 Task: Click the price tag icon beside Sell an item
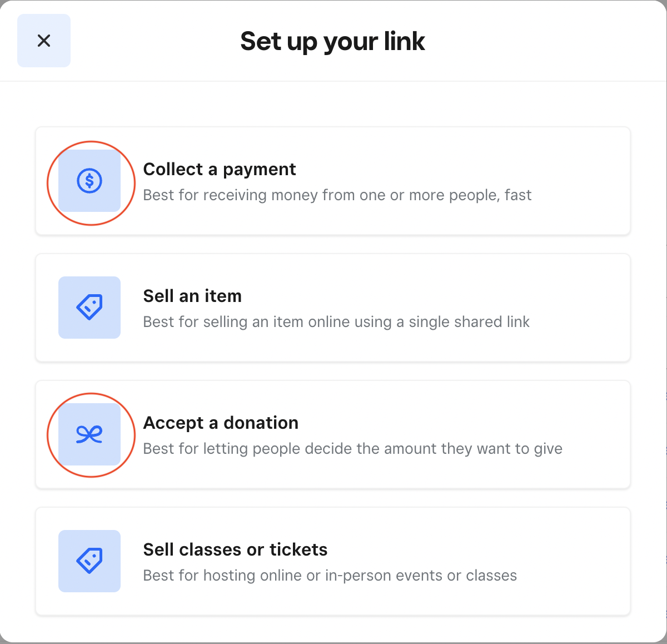tap(89, 308)
